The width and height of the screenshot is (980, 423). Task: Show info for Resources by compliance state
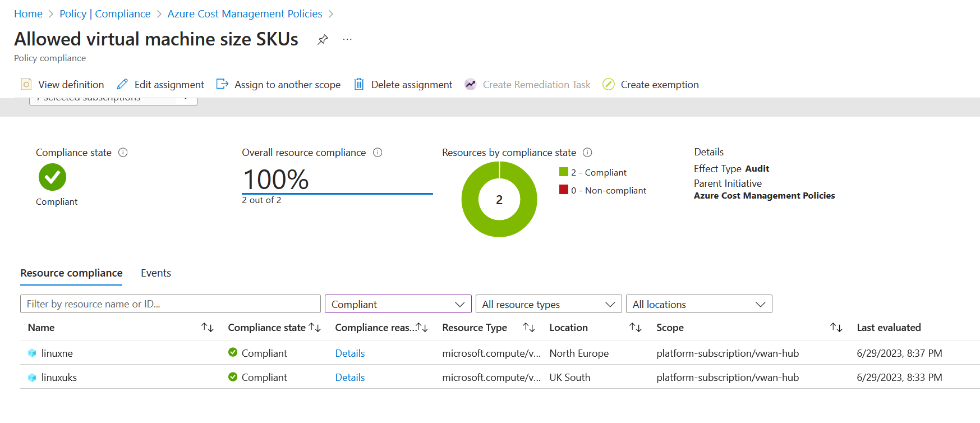pyautogui.click(x=587, y=153)
